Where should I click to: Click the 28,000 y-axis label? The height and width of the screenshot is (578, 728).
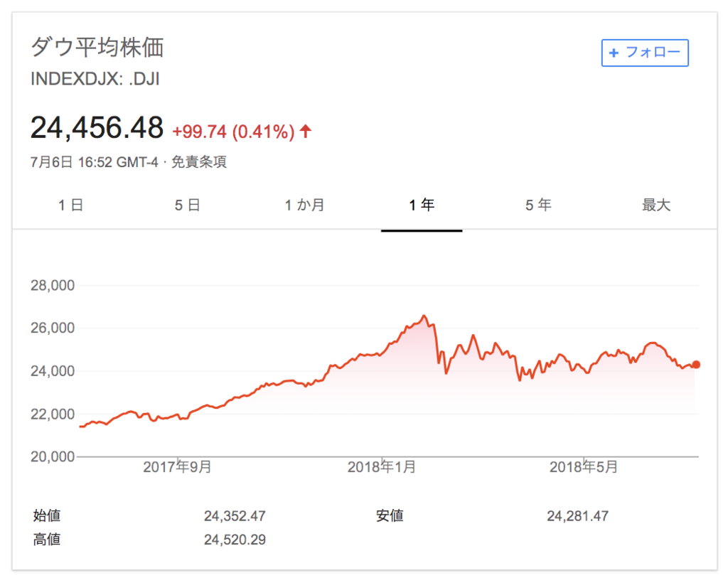coord(53,285)
